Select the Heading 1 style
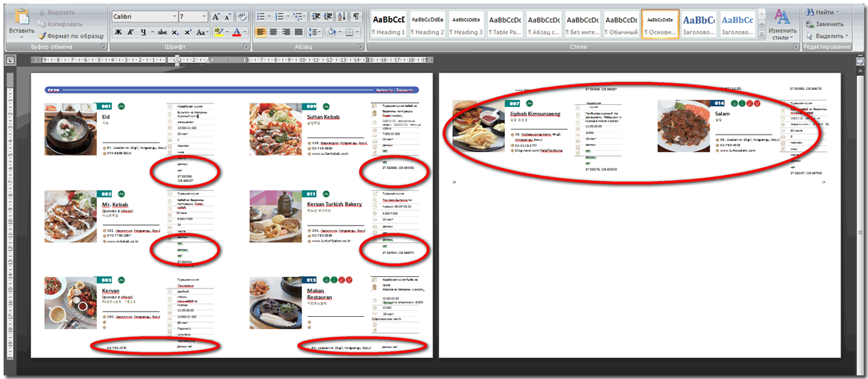868x379 pixels. point(388,25)
